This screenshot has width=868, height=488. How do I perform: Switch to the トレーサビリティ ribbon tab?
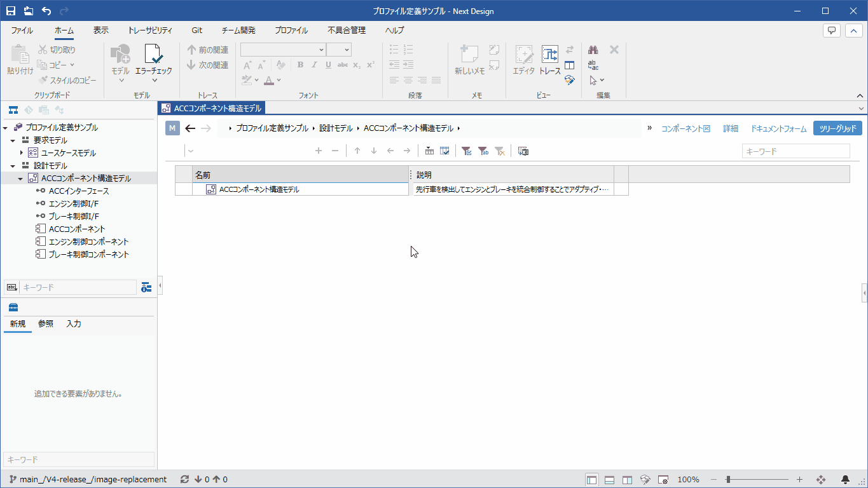tap(149, 30)
